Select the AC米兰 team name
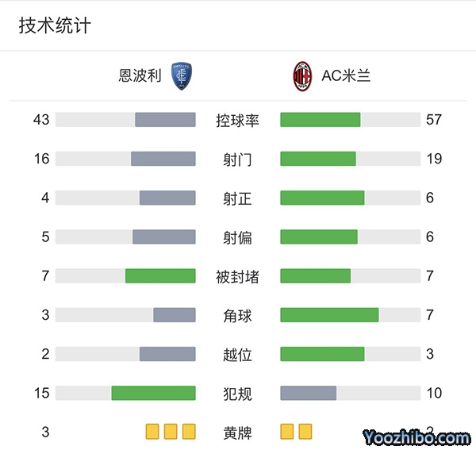The image size is (476, 450). (x=346, y=76)
